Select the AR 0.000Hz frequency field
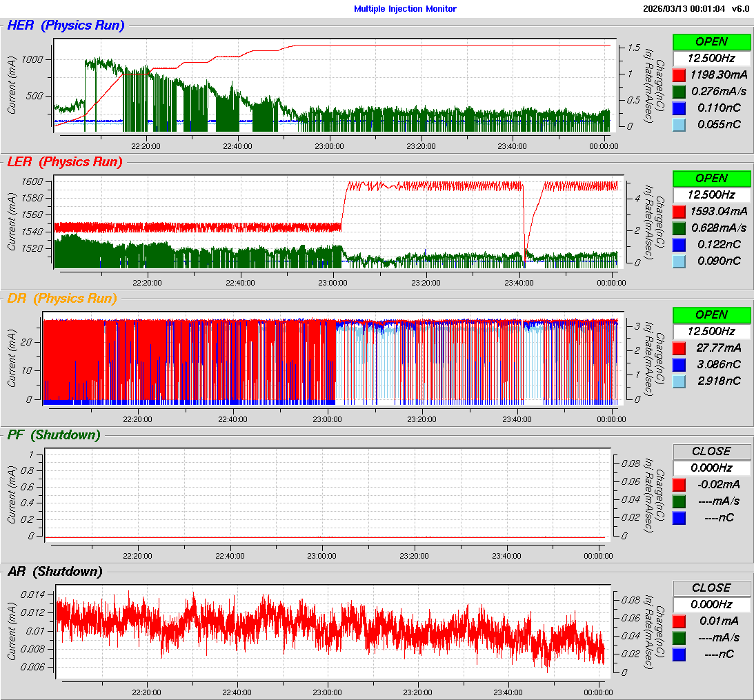Screen dimensions: 754x700 tap(711, 604)
